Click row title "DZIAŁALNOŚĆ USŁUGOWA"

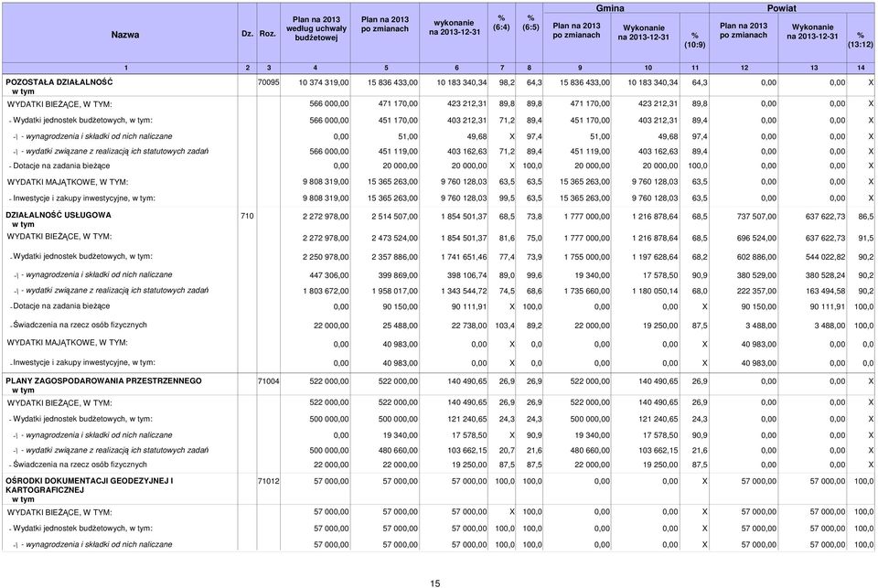pyautogui.click(x=59, y=215)
